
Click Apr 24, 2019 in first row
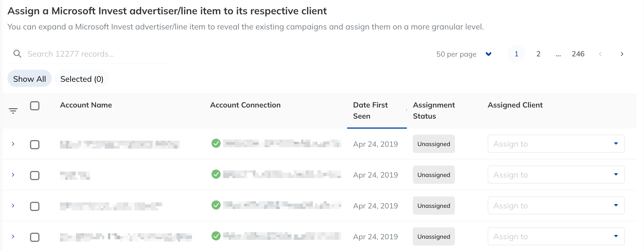point(375,144)
